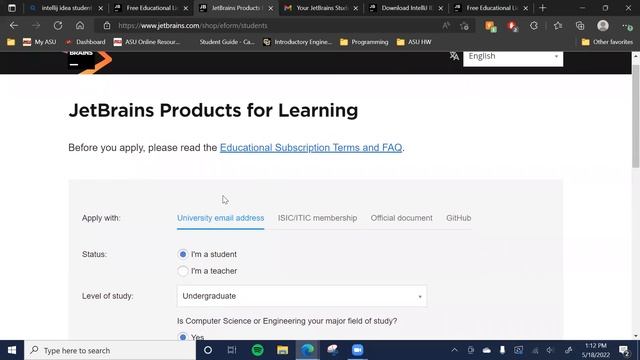This screenshot has height=360, width=640.
Task: Open Zoom from the taskbar
Action: 358,350
